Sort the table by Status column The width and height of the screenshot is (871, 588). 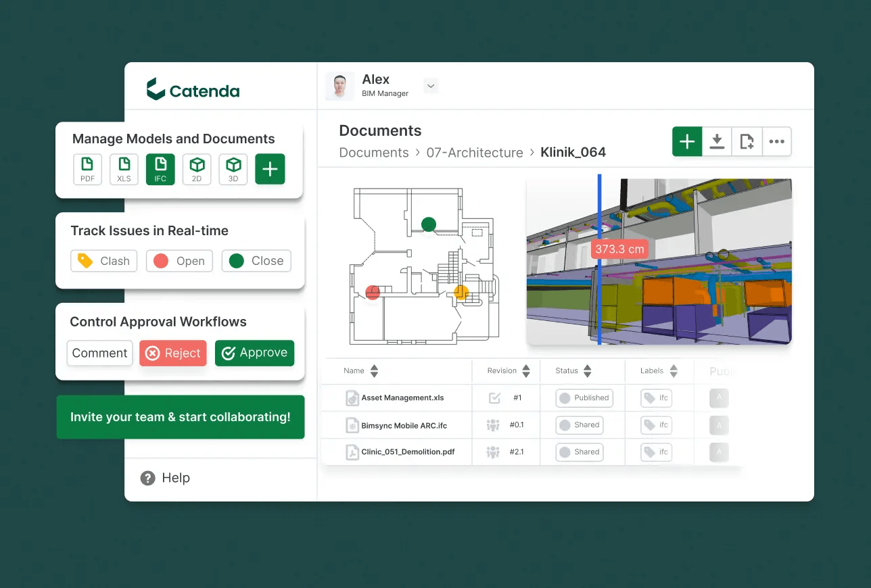click(587, 371)
